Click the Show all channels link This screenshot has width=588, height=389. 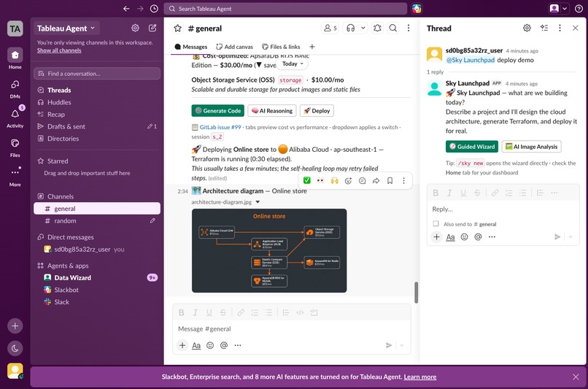tap(59, 50)
